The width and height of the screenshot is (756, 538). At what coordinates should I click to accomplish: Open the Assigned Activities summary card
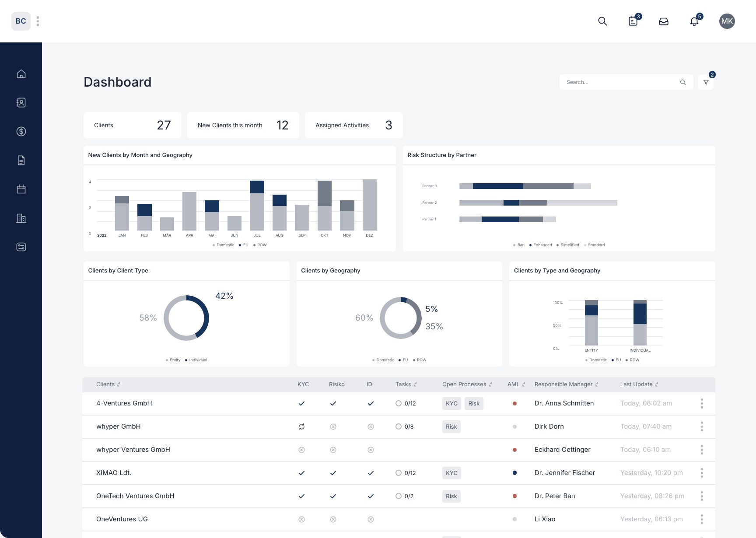click(353, 125)
